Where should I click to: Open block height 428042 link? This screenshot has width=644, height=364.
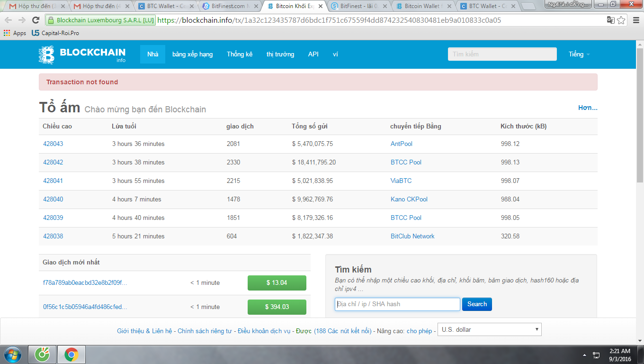[x=53, y=163]
